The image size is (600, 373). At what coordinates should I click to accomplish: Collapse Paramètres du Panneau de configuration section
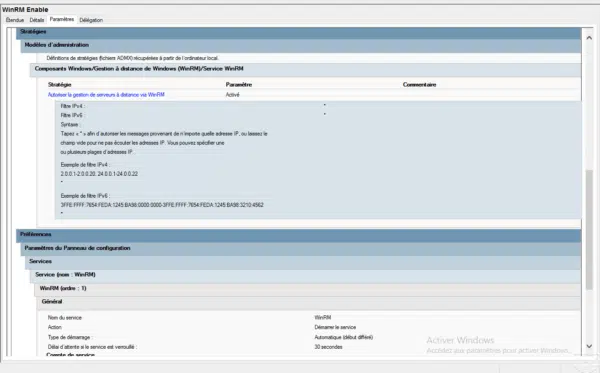tap(301, 248)
